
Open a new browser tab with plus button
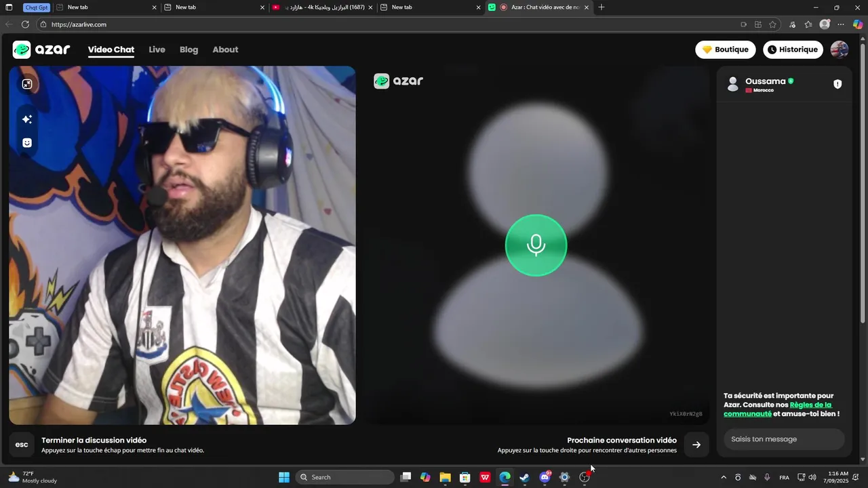pyautogui.click(x=601, y=7)
